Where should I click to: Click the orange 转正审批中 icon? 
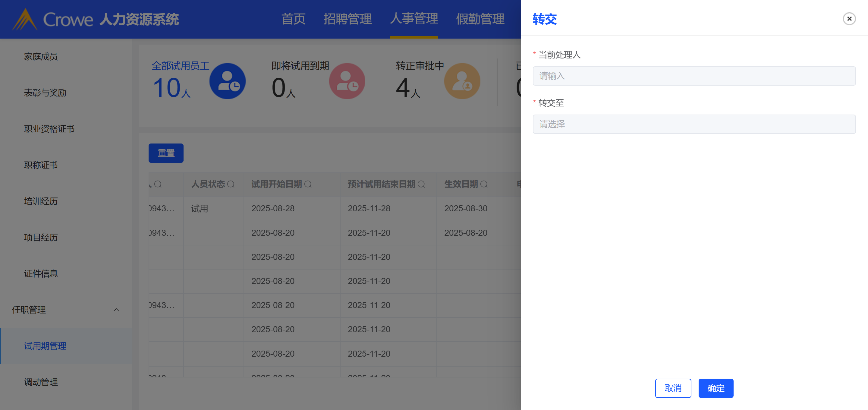462,81
